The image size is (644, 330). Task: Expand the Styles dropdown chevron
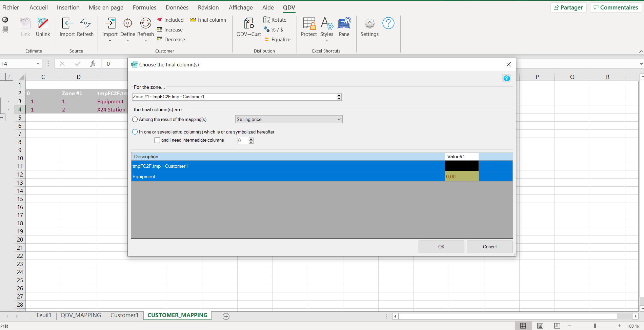(x=327, y=41)
